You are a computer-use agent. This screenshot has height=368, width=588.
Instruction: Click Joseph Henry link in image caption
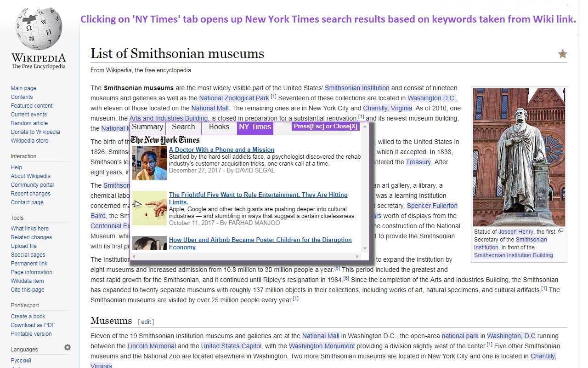pyautogui.click(x=516, y=232)
